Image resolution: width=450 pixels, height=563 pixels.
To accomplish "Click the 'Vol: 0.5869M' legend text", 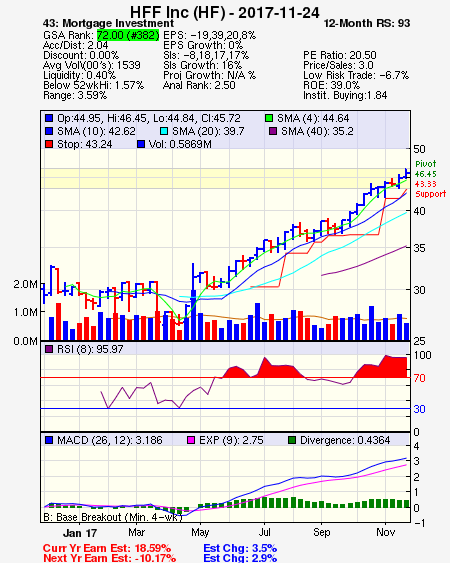I will [180, 144].
